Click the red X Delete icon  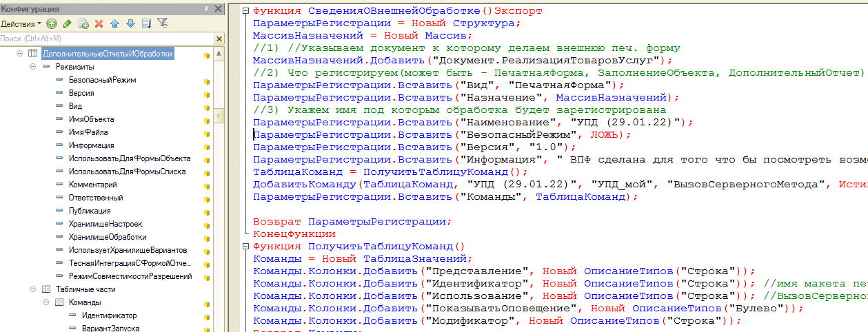pos(99,23)
